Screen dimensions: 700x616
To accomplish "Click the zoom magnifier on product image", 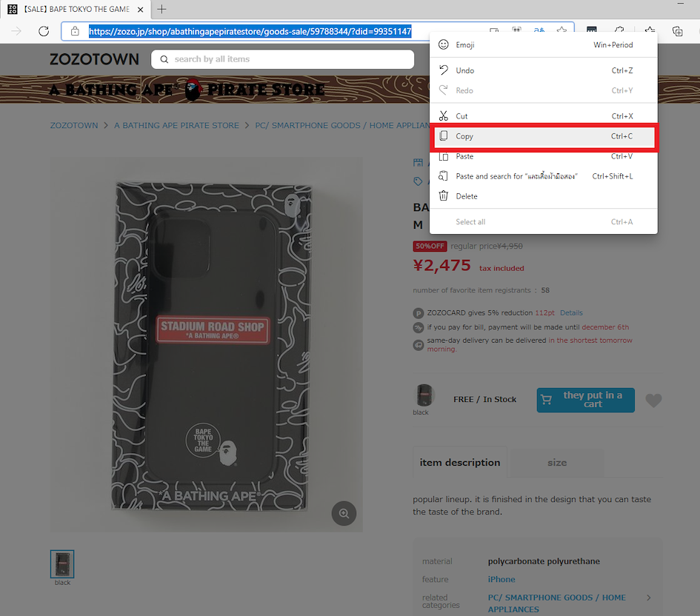I will [344, 513].
